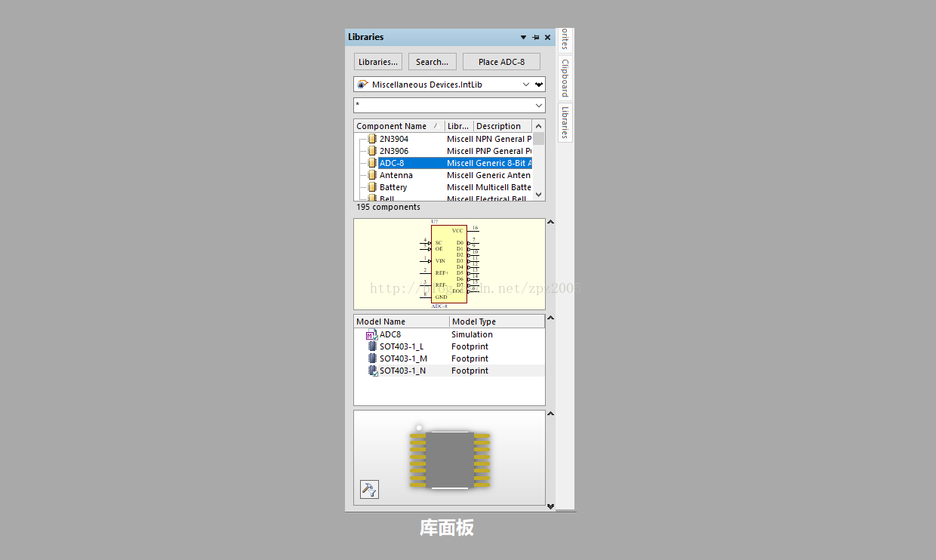The image size is (936, 560).
Task: Switch to the Favorites side tab
Action: pyautogui.click(x=565, y=39)
